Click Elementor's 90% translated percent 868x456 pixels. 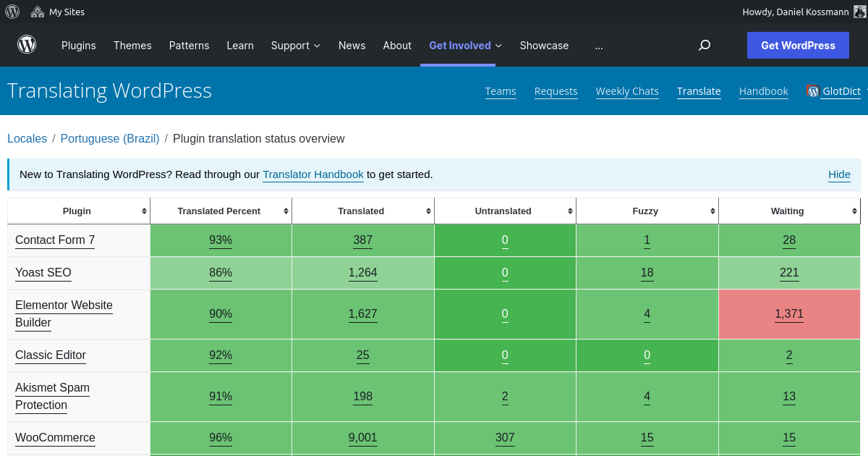[221, 314]
